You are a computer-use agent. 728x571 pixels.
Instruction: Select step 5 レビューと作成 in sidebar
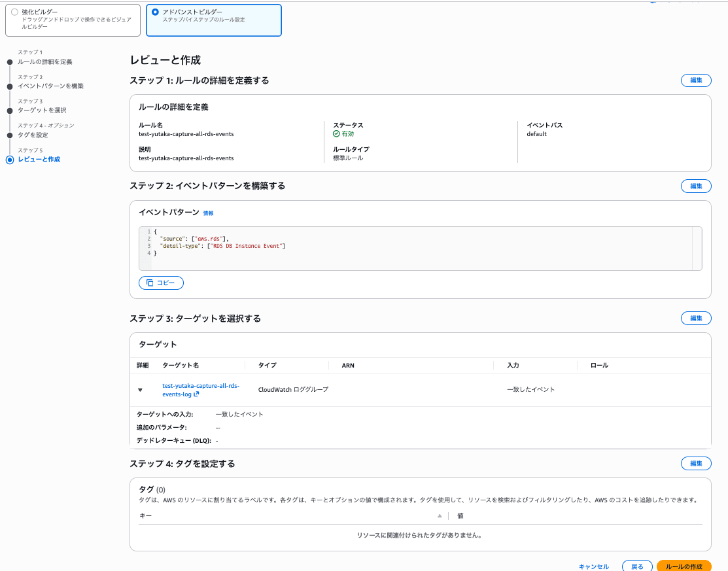(39, 159)
